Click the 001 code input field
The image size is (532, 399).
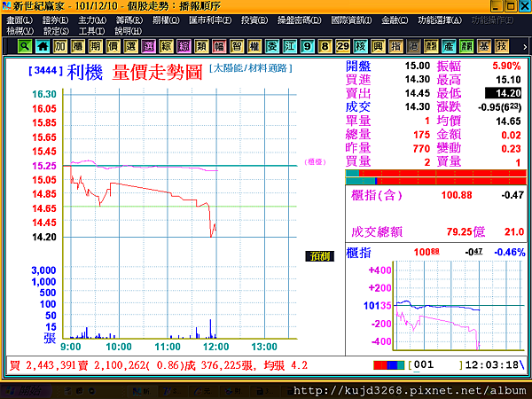pos(436,365)
